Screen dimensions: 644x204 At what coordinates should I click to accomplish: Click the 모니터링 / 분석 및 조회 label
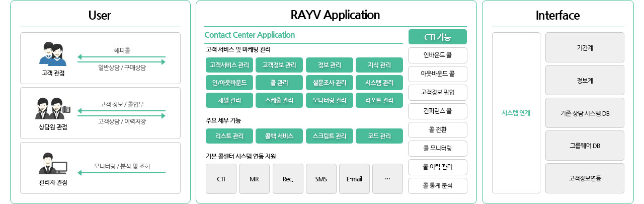(x=121, y=166)
